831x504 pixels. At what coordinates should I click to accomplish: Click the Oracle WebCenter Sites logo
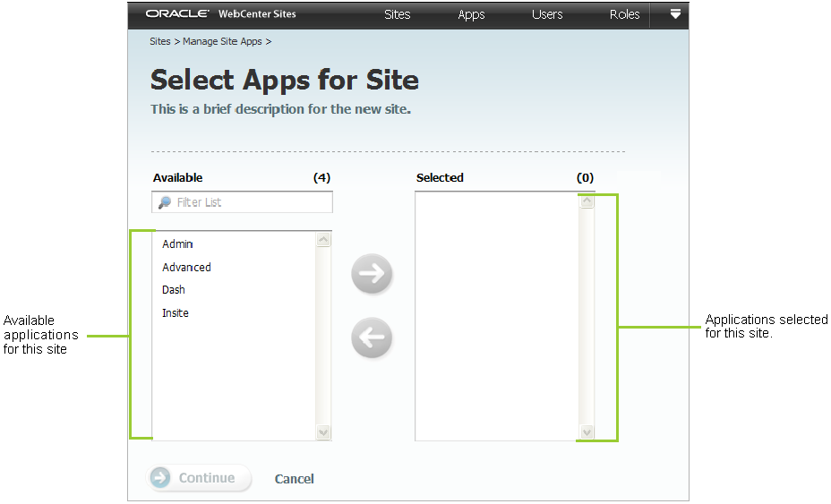coord(220,13)
